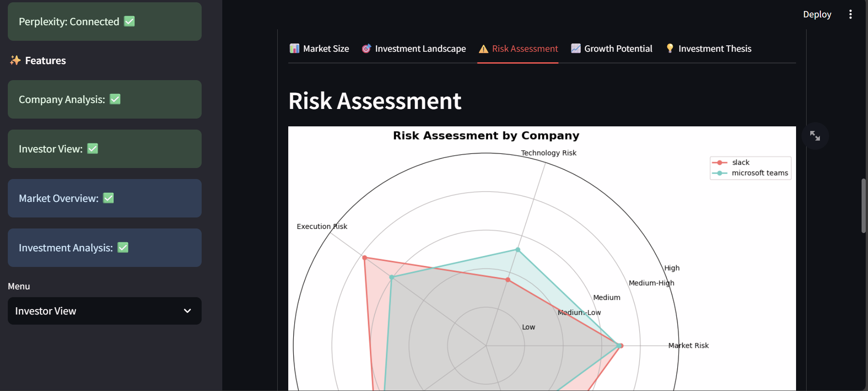868x391 pixels.
Task: Click the "microsoft teams" legend text
Action: (760, 173)
